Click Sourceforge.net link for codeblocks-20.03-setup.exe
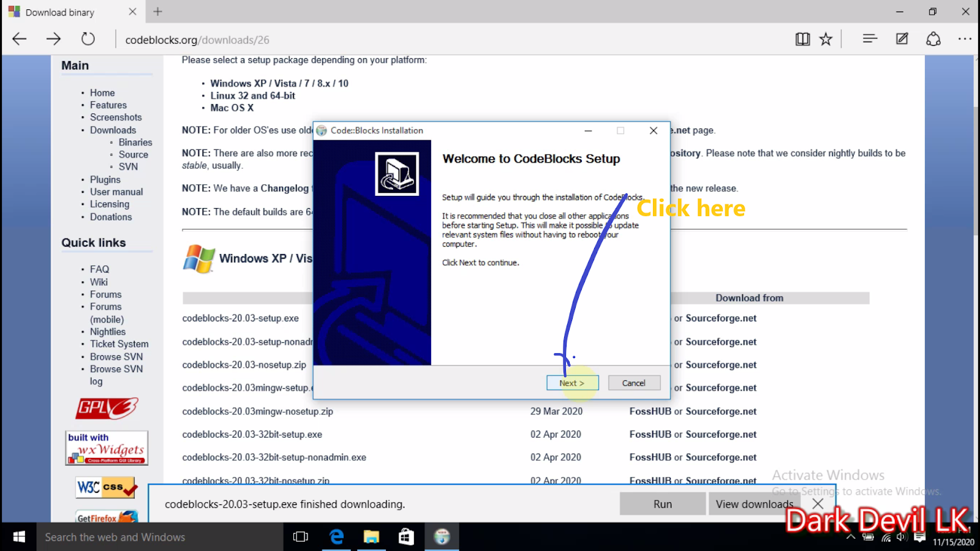Image resolution: width=980 pixels, height=551 pixels. click(x=721, y=318)
